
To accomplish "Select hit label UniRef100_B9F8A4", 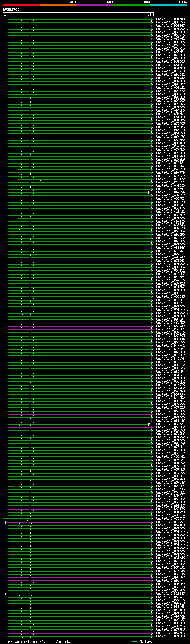I will (170, 320).
